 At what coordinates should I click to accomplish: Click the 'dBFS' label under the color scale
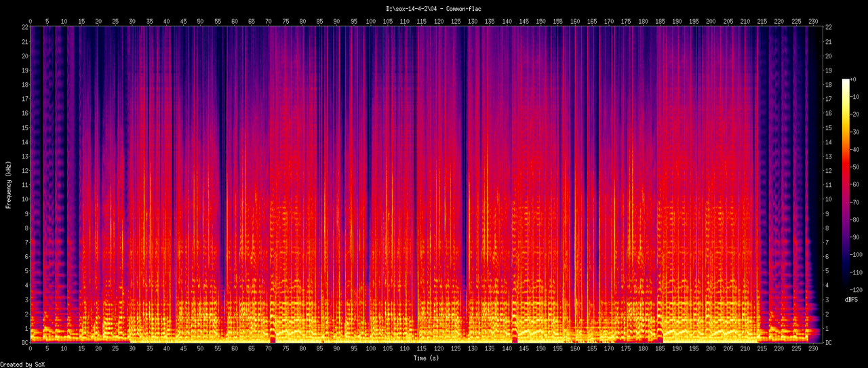click(852, 299)
